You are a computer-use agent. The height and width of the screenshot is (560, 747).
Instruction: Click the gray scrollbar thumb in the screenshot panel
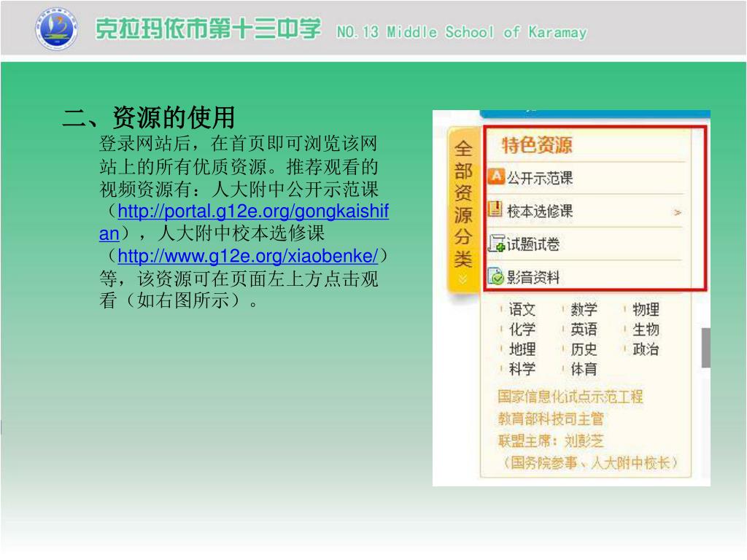pyautogui.click(x=705, y=348)
